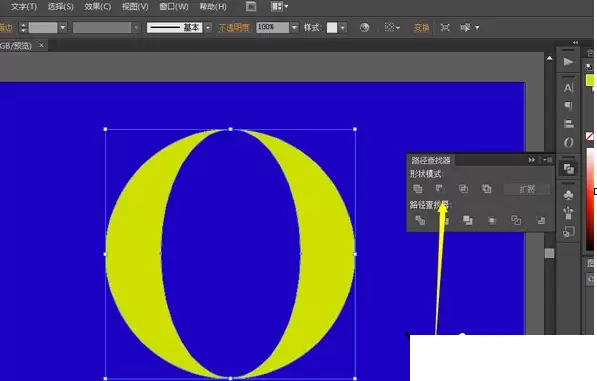Click the 变换 transform link
This screenshot has height=381, width=597.
coord(421,27)
